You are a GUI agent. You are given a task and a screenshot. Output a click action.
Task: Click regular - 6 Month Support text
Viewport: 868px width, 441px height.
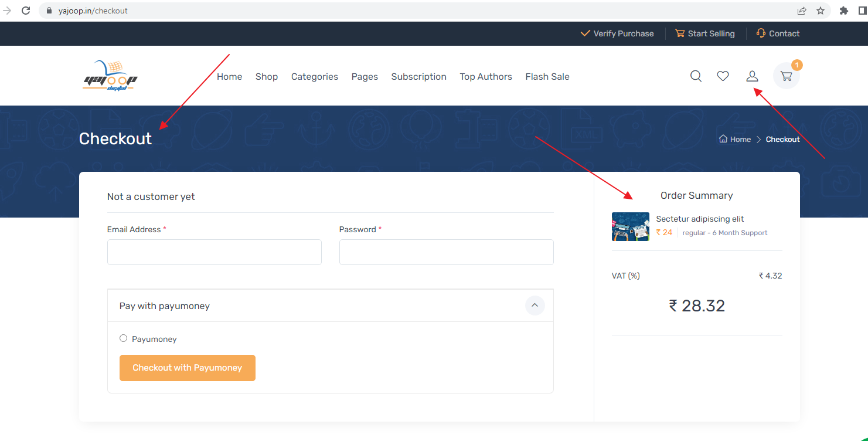point(725,233)
